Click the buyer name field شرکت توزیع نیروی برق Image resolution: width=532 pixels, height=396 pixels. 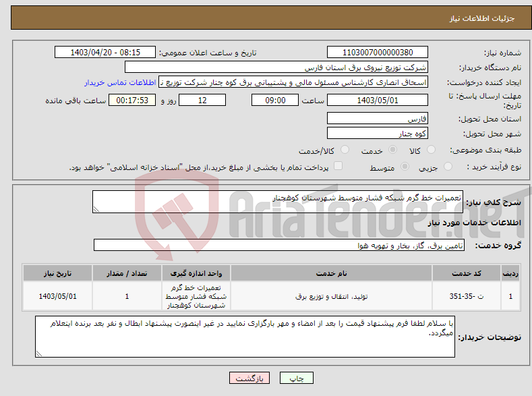(x=276, y=67)
